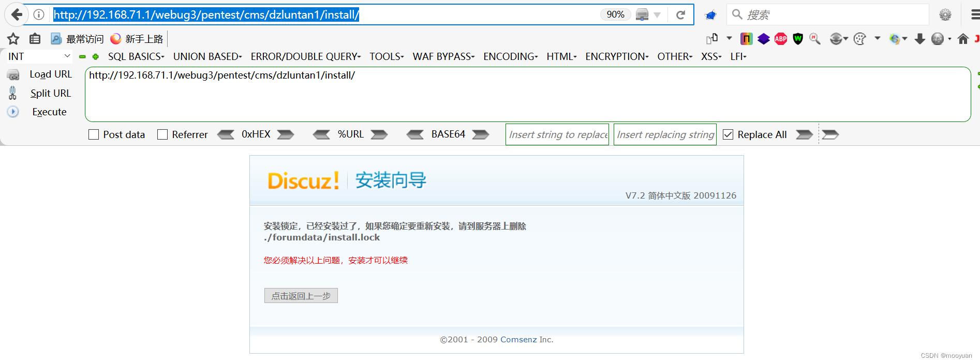This screenshot has height=364, width=980.
Task: Open the XSS menu
Action: [711, 56]
